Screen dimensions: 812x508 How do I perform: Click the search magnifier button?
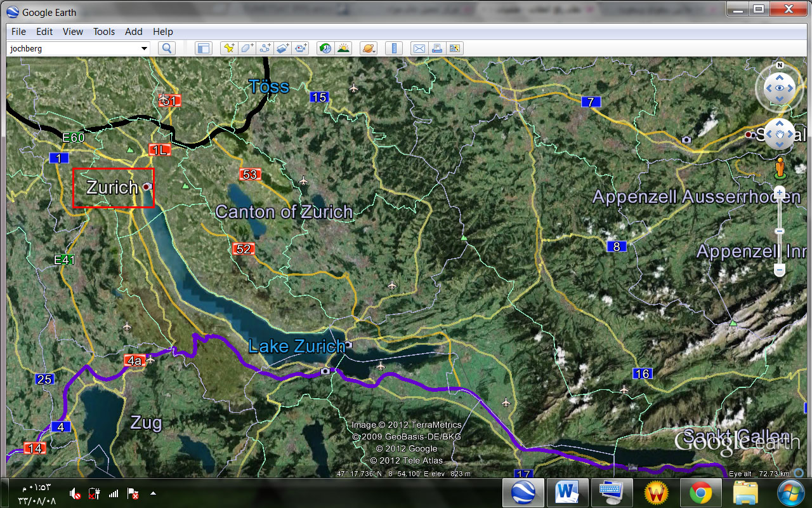[x=166, y=48]
